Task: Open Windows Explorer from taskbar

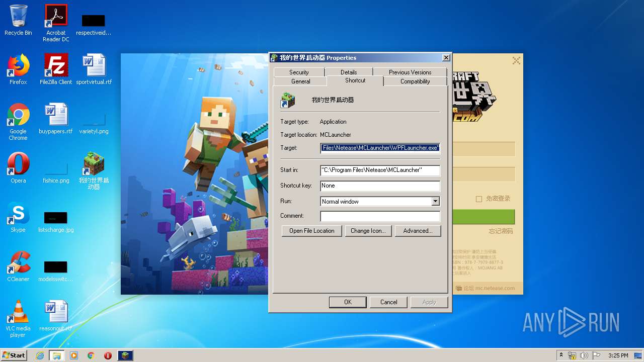Action: (x=57, y=355)
